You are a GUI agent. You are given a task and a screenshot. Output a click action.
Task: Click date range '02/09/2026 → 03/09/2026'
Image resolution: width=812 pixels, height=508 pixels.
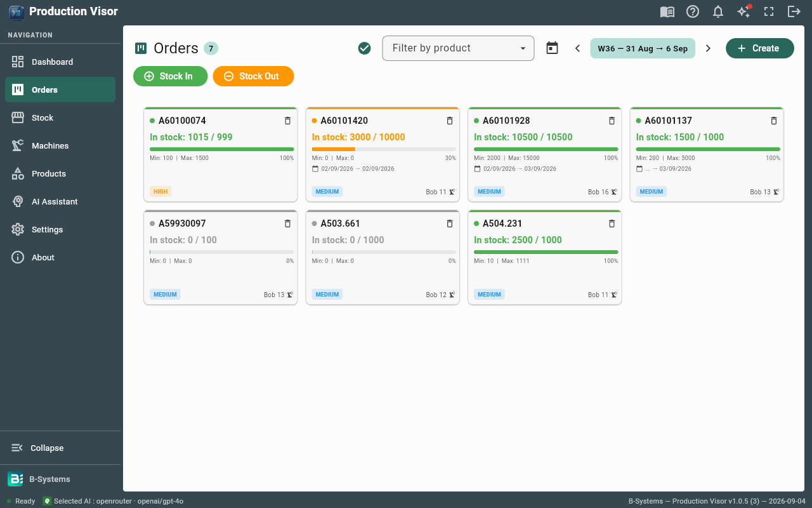pos(520,169)
